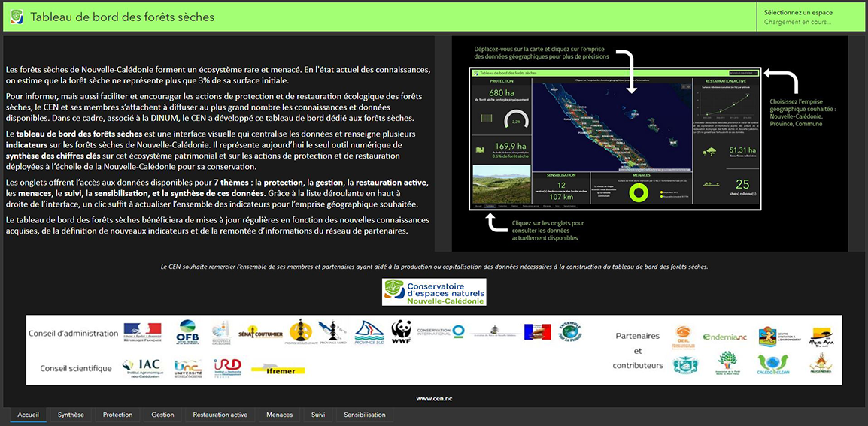
Task: Click the Province Sud logo
Action: 369,331
